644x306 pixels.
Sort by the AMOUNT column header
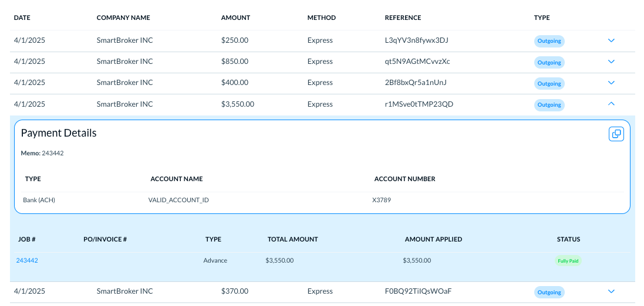click(235, 18)
